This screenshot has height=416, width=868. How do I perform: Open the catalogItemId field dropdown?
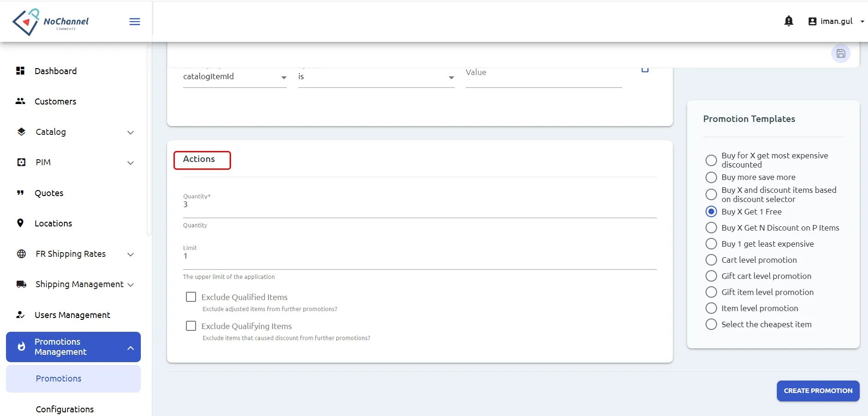point(235,77)
